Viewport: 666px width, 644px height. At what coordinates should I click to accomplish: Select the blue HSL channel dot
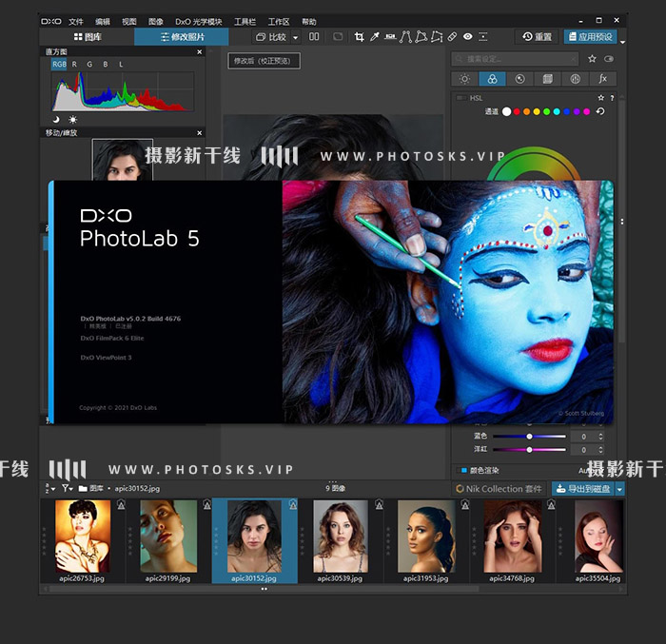pos(567,111)
